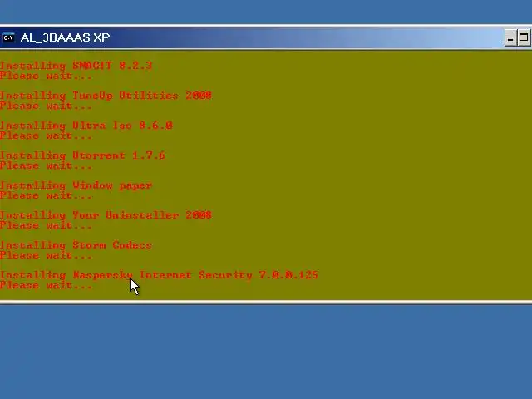This screenshot has width=532, height=399.
Task: Click 'Installing Ultra Iso 8.6.0' line
Action: (x=86, y=126)
